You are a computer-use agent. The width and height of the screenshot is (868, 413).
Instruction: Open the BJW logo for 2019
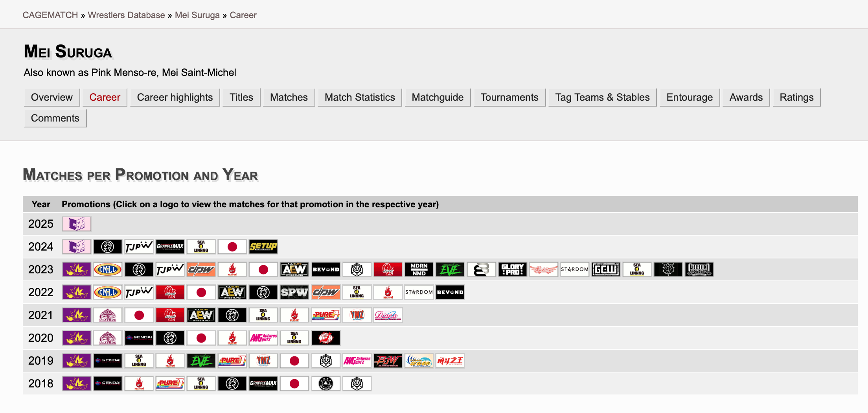[x=388, y=361]
